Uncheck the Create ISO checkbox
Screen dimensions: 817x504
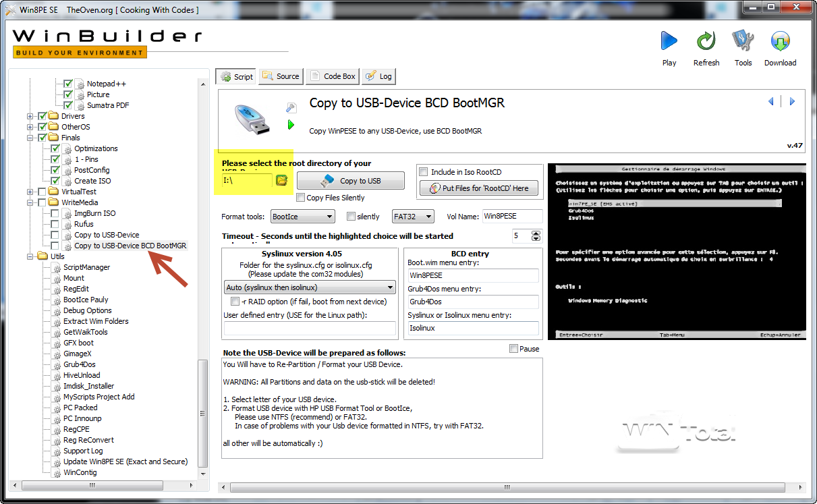pos(55,181)
